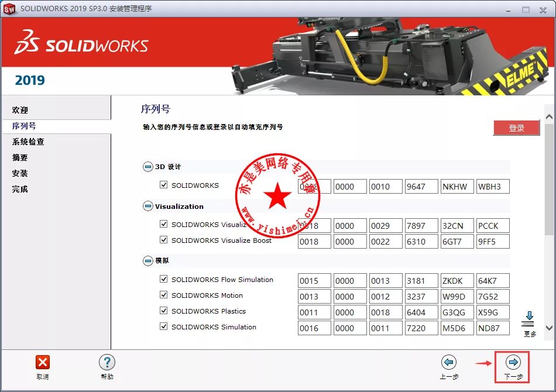556x392 pixels.
Task: Click Simulation serial field M5D6
Action: coord(457,328)
